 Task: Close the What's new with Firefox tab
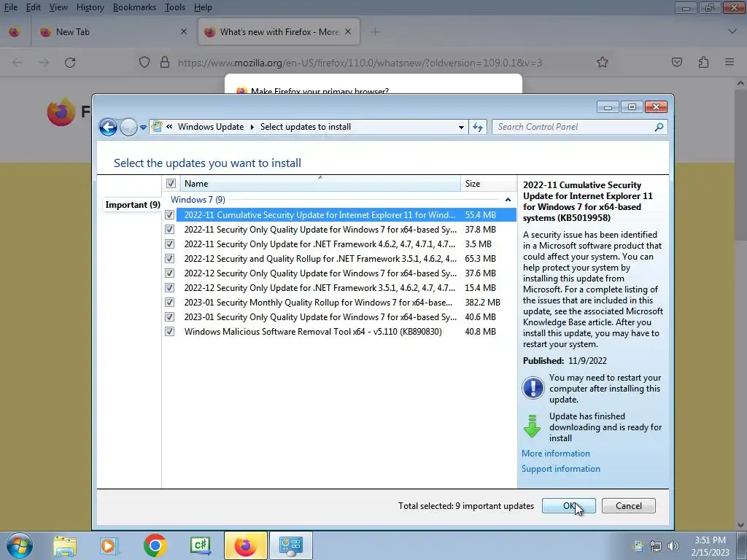tap(348, 32)
